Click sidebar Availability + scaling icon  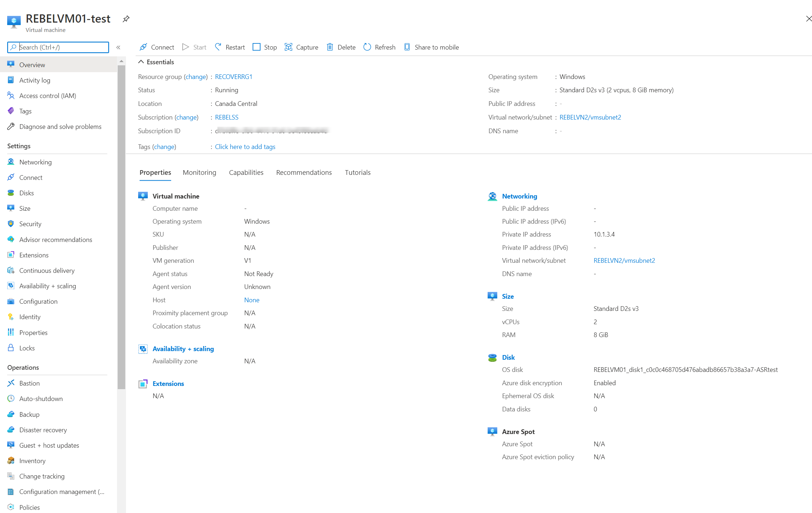[11, 286]
